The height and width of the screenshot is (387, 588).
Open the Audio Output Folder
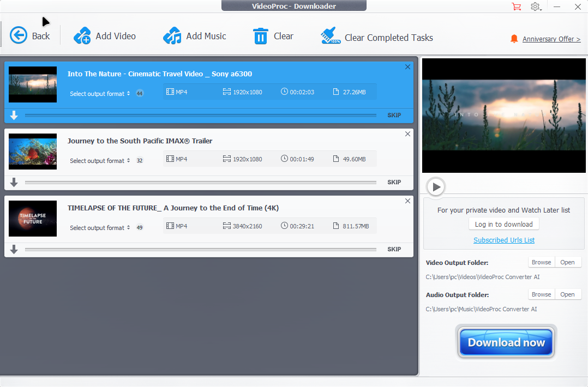[567, 294]
